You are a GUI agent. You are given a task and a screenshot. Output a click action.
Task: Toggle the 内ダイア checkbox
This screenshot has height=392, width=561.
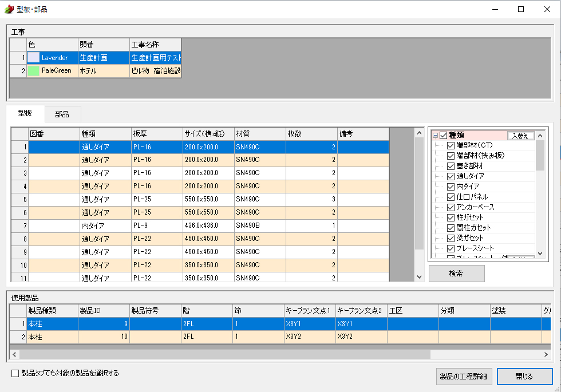(451, 187)
